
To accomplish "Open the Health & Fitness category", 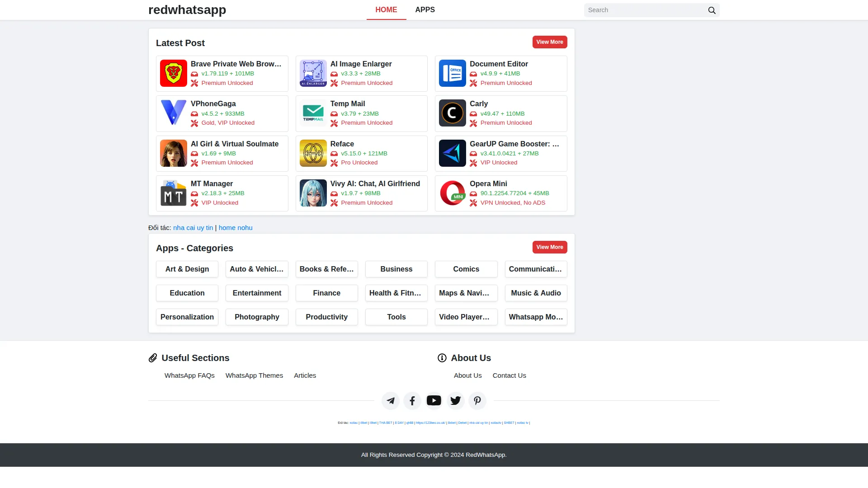I will pos(396,293).
